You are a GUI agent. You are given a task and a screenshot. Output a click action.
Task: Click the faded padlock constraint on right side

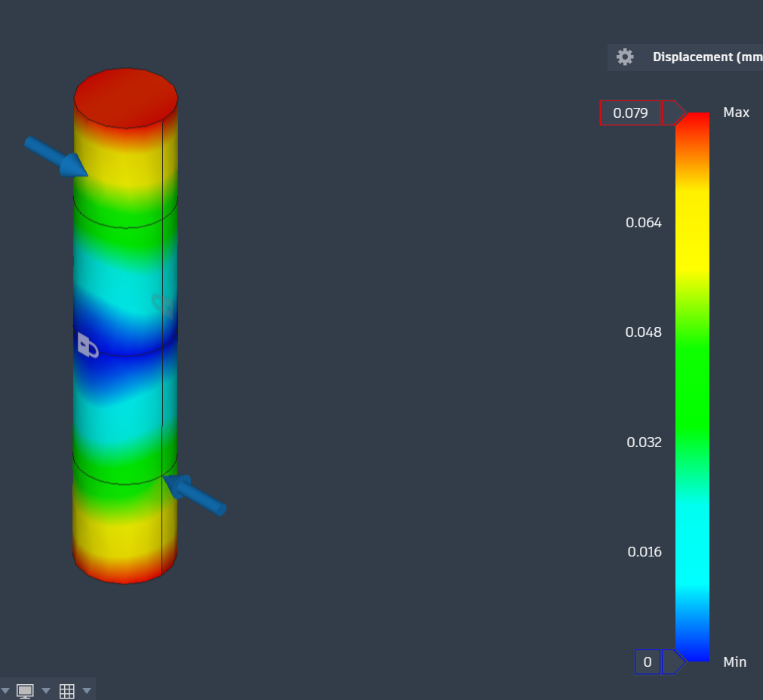point(162,306)
